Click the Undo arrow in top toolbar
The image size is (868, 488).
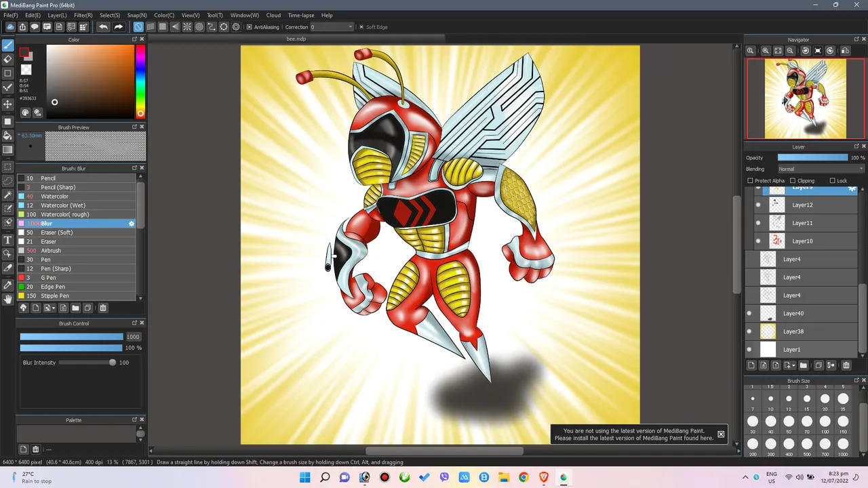pos(103,26)
